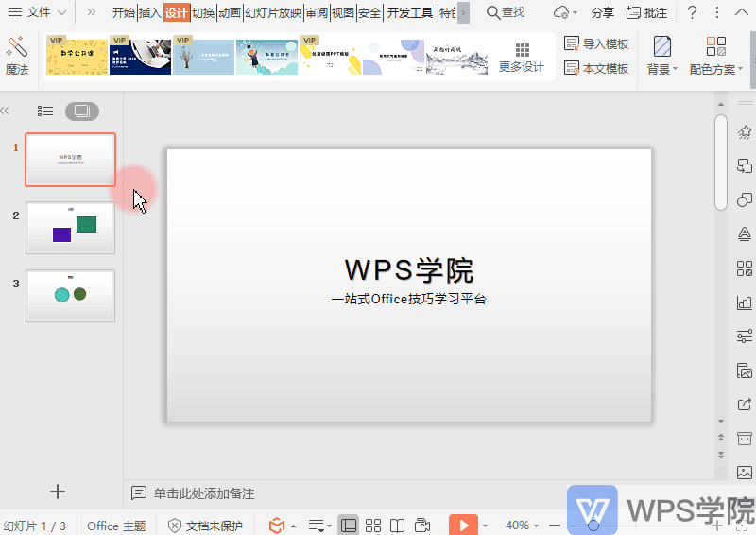Expand the 配色方案 color scheme dropdown

click(x=716, y=56)
